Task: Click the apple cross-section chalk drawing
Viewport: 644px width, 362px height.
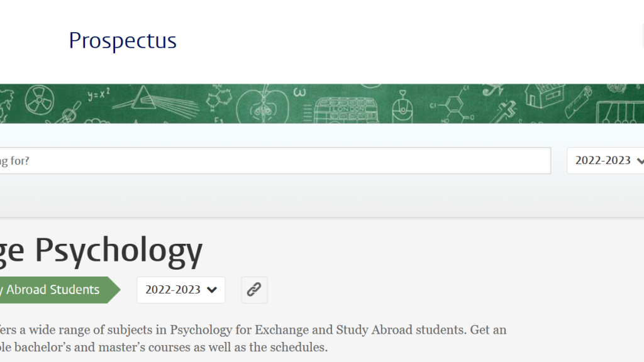Action: coord(262,104)
